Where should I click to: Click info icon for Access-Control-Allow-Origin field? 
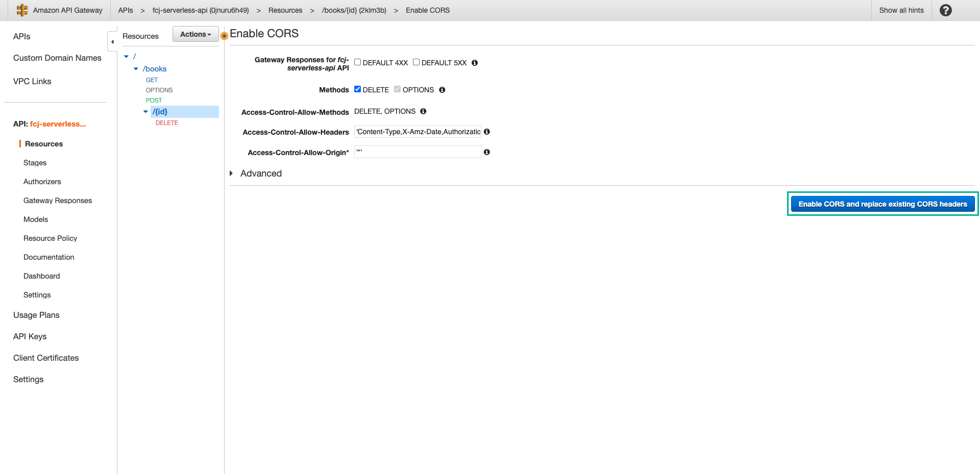[x=487, y=152]
